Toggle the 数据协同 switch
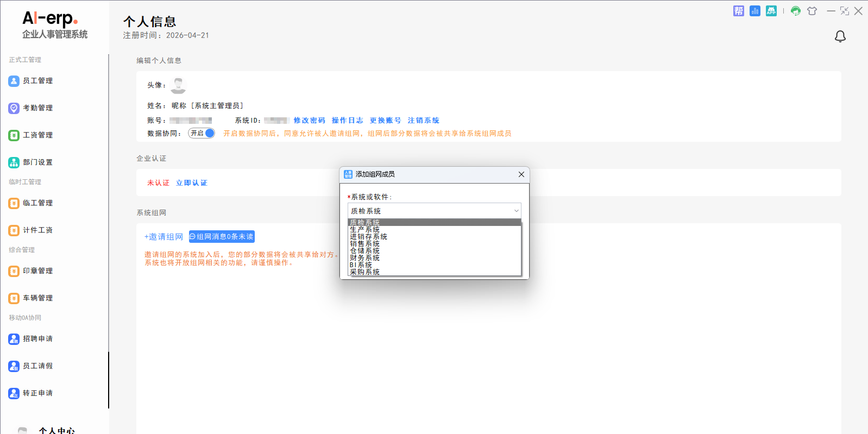This screenshot has width=868, height=434. tap(202, 133)
